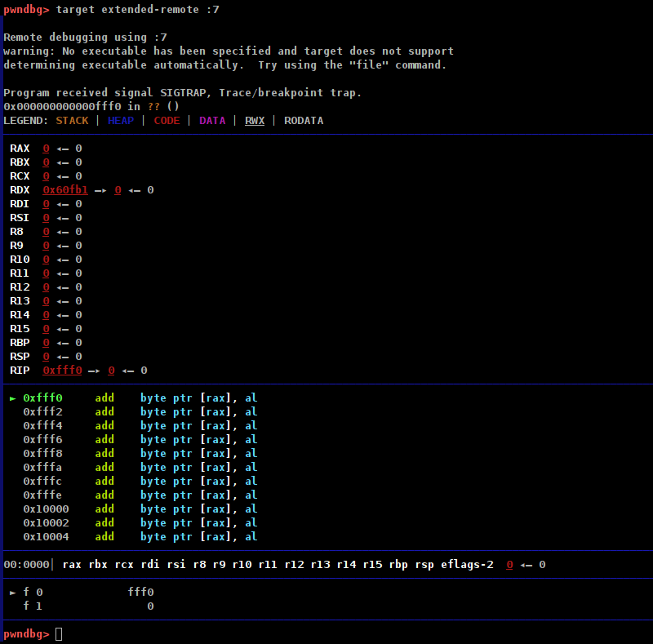Click green disassembly address 0xfff0
653x644 pixels.
42,398
